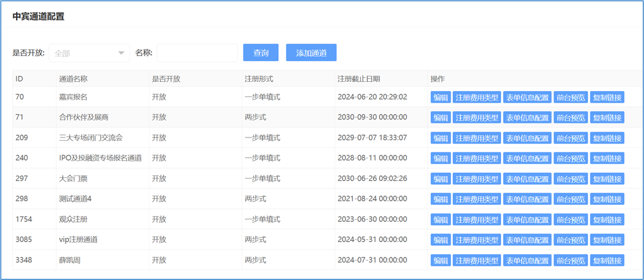Click the 名称 search input field
The width and height of the screenshot is (644, 280).
197,53
